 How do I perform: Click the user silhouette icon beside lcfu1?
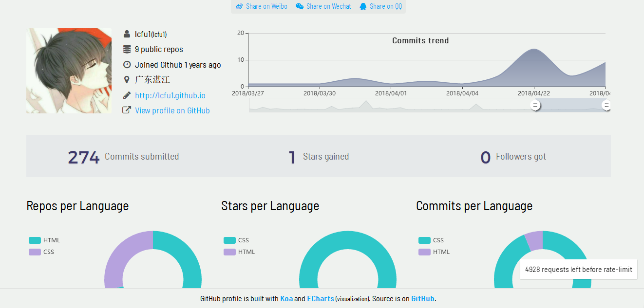point(127,34)
